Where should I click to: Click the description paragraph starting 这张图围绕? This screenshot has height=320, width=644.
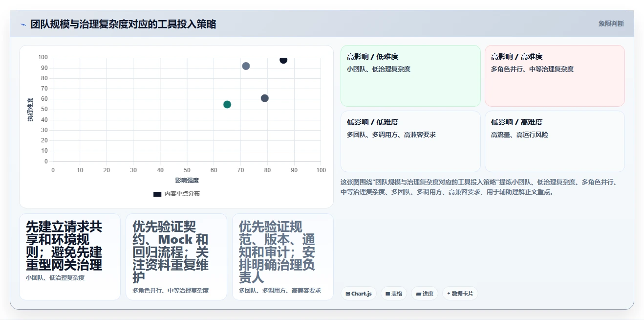pos(481,187)
